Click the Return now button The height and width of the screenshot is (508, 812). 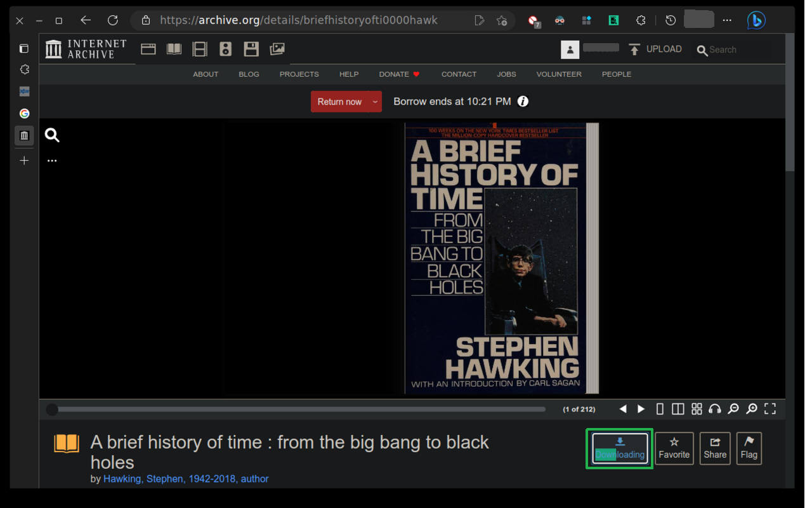(339, 102)
